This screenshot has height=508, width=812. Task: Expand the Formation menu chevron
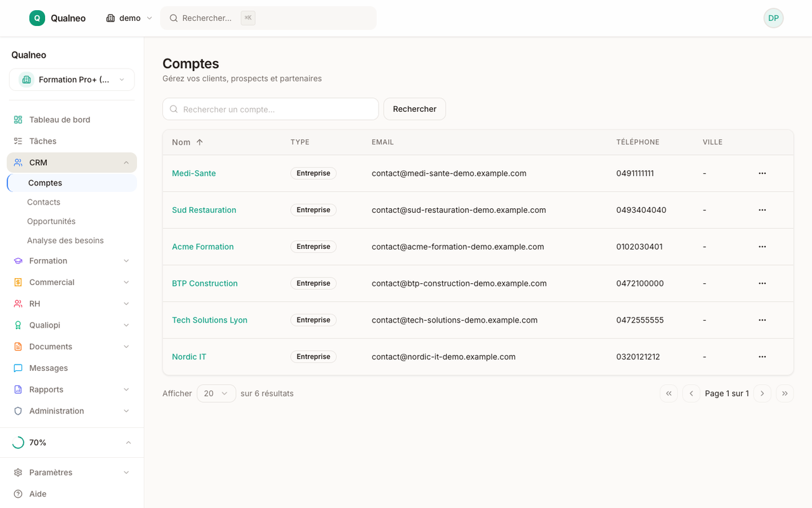pyautogui.click(x=126, y=261)
